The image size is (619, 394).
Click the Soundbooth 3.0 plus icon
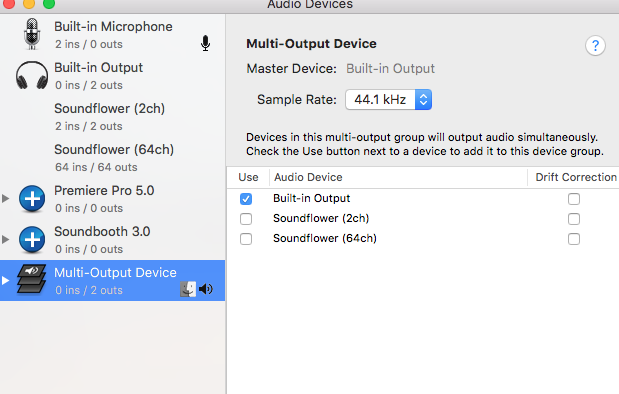pyautogui.click(x=32, y=240)
